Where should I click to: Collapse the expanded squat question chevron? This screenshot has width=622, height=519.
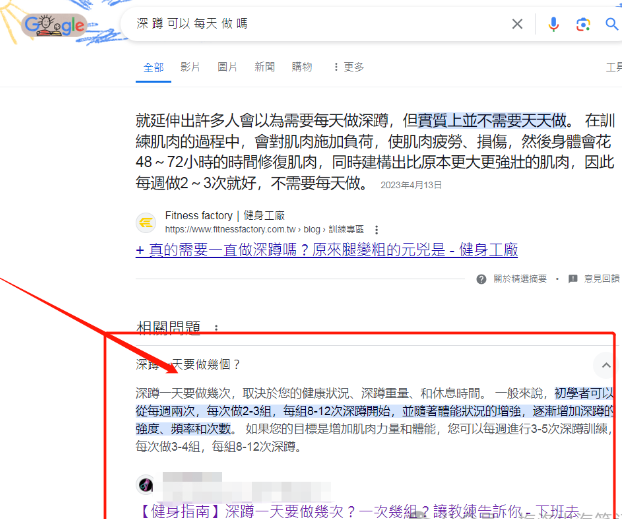605,365
